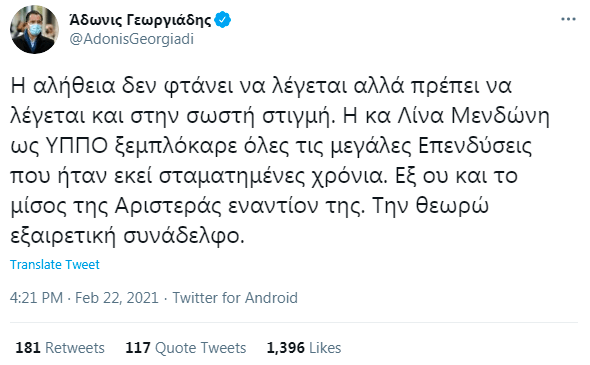The width and height of the screenshot is (590, 365).
Task: Open the Άδωνις Γεωργιάδης display name
Action: tap(140, 20)
